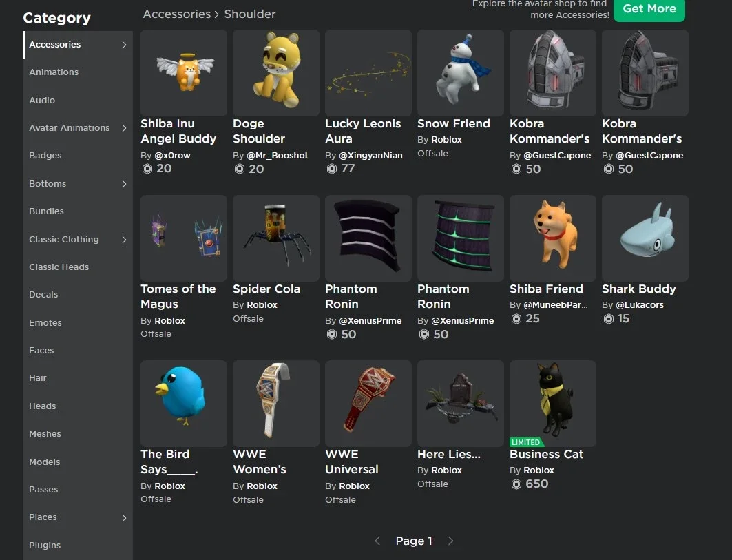This screenshot has height=560, width=732.
Task: Click Robux icon next to 15 price
Action: (608, 319)
